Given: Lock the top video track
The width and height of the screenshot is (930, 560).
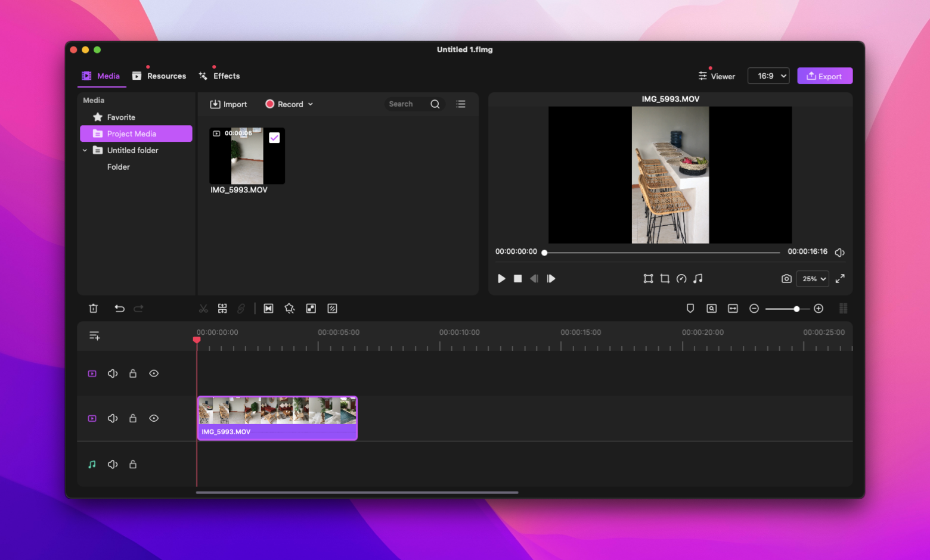Looking at the screenshot, I should [x=133, y=374].
